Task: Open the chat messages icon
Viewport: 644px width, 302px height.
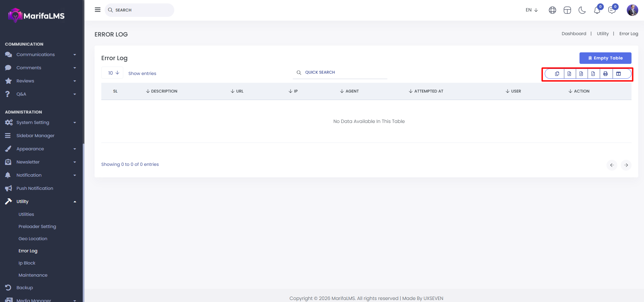Action: [612, 10]
